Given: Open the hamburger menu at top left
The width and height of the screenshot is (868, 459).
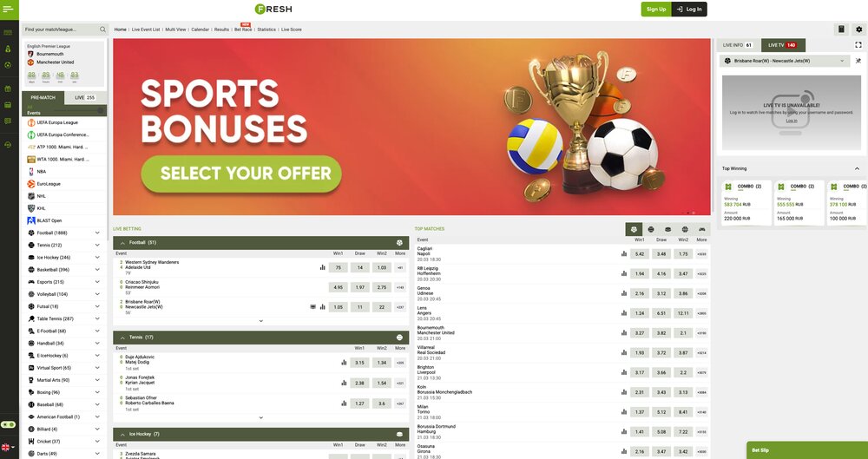Looking at the screenshot, I should (9, 9).
